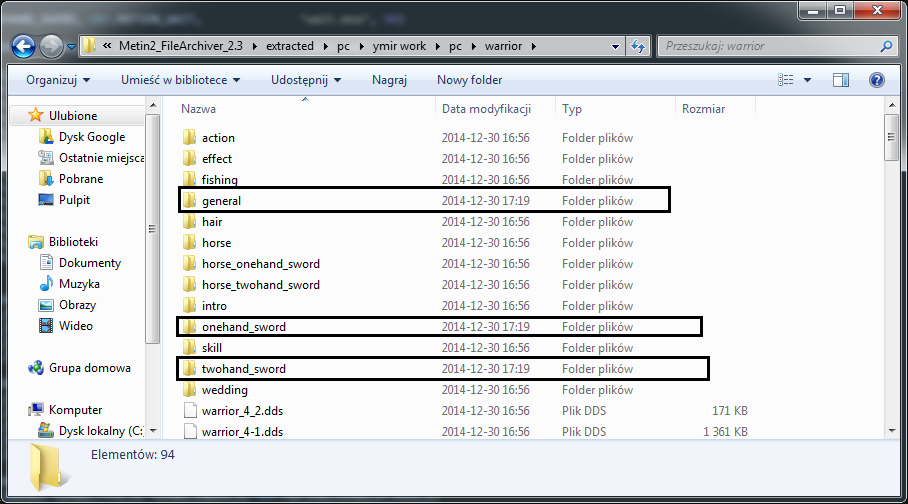The width and height of the screenshot is (908, 504).
Task: Expand arrow after extracted in path
Action: click(x=325, y=46)
